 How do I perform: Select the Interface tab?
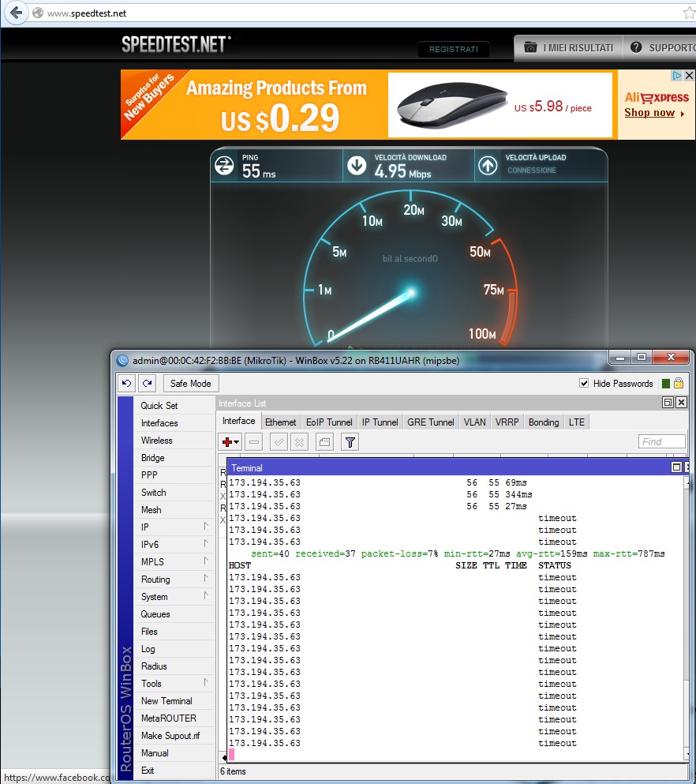(238, 421)
